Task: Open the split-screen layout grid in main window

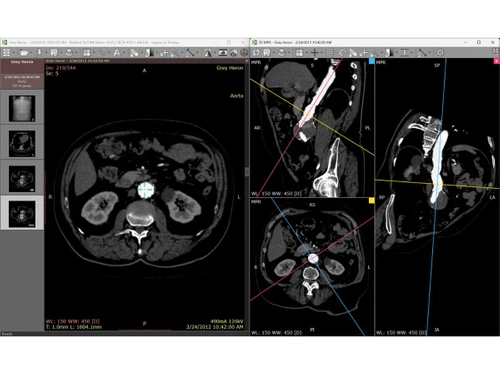Action: pos(87,52)
